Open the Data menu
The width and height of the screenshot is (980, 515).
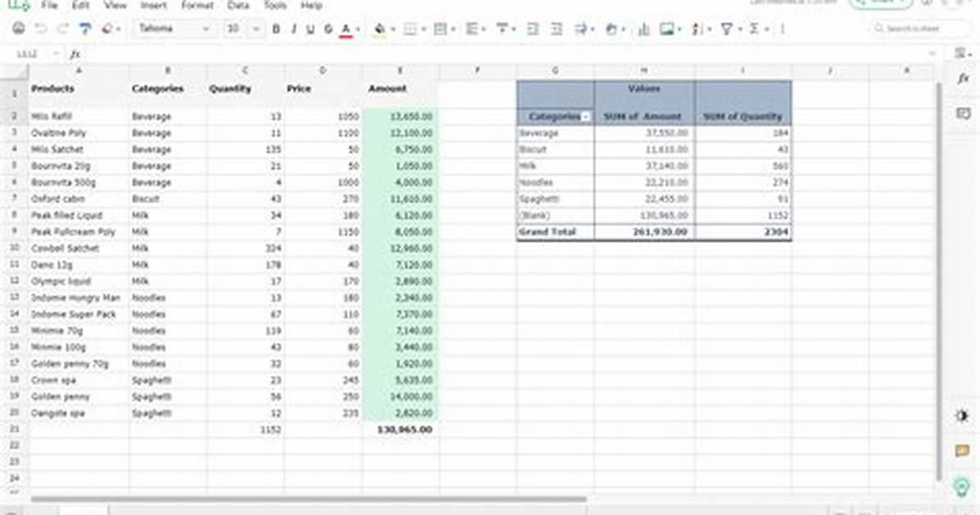pos(238,5)
